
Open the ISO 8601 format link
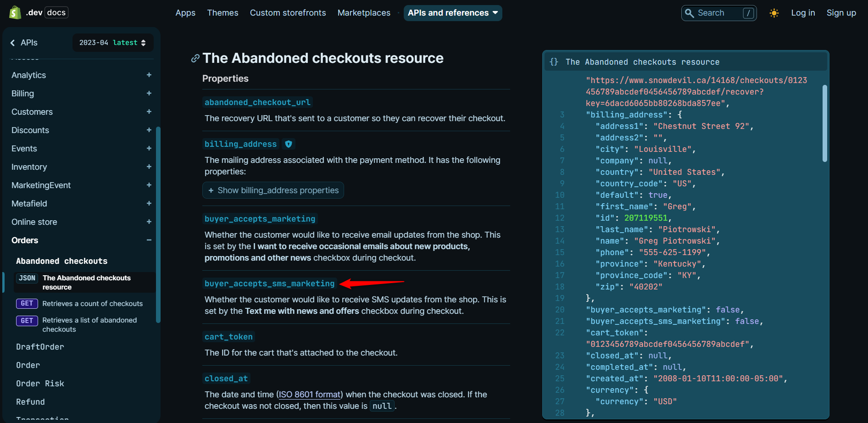pyautogui.click(x=310, y=395)
